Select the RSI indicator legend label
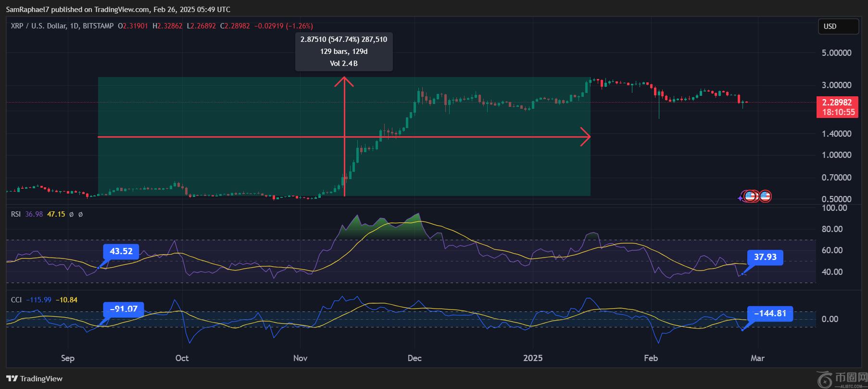The height and width of the screenshot is (389, 868). (x=16, y=214)
